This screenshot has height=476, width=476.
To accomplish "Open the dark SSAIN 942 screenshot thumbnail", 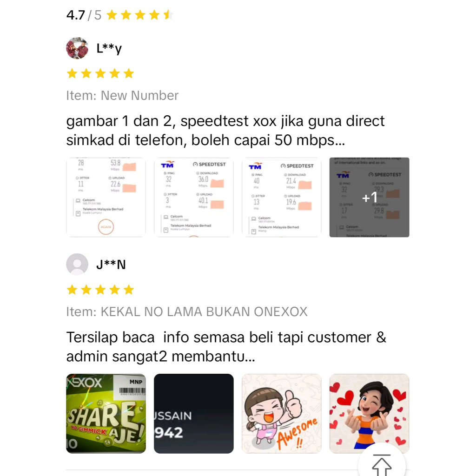I will [x=194, y=413].
